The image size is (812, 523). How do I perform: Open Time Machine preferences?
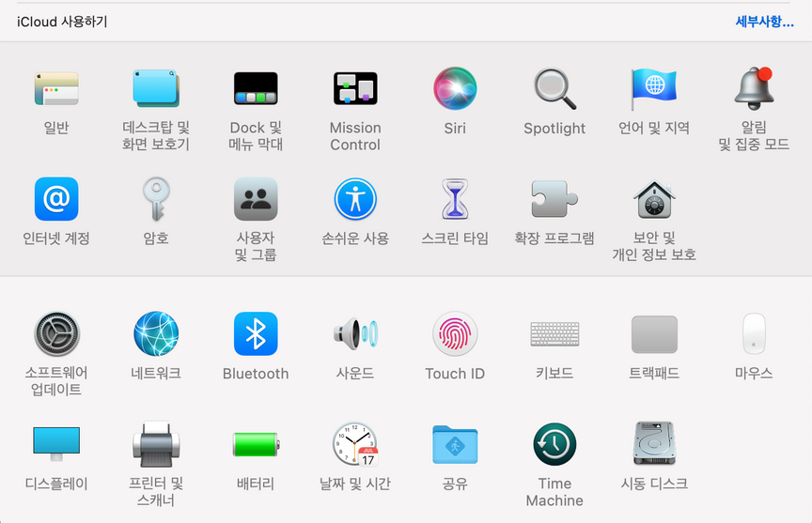pyautogui.click(x=554, y=444)
